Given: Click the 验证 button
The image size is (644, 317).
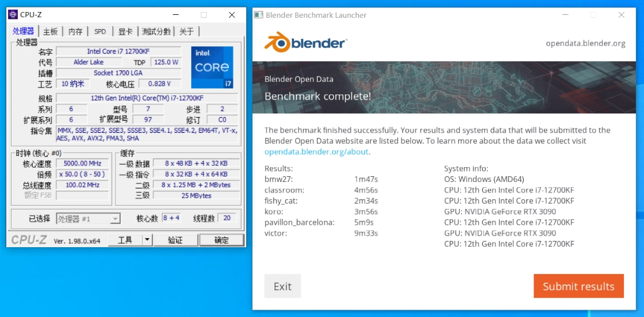Looking at the screenshot, I should [175, 240].
